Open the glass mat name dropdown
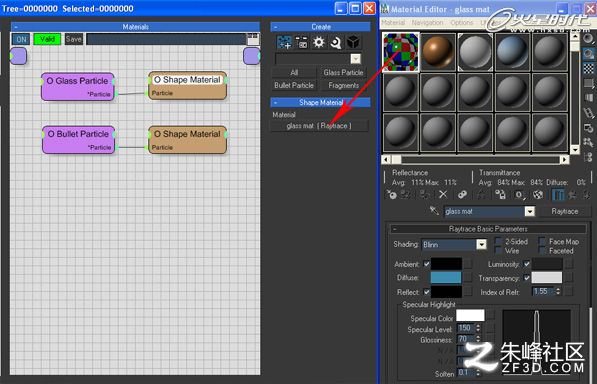Viewport: 597px width, 384px height. click(x=530, y=211)
